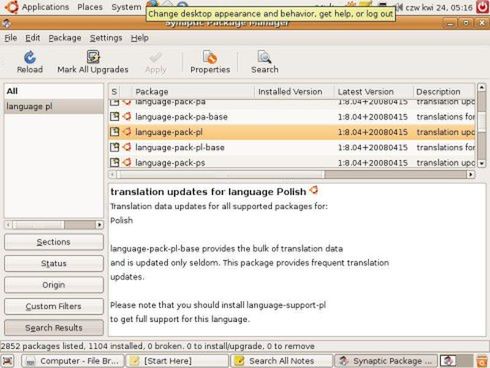Open the Package menu
Screen dimensions: 490x368
pos(65,38)
